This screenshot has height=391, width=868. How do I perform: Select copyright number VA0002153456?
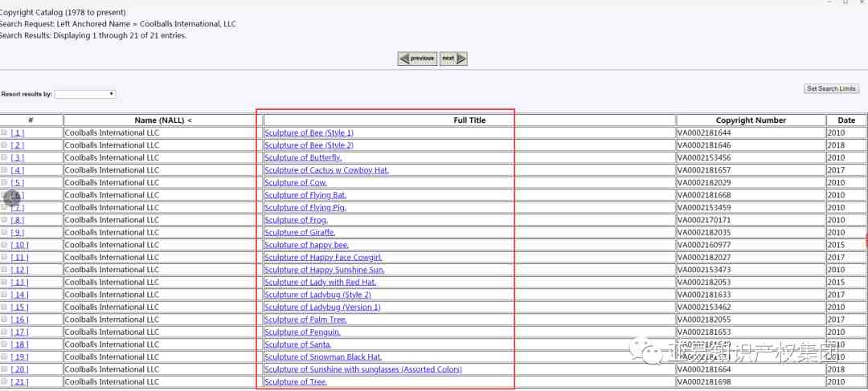(705, 157)
